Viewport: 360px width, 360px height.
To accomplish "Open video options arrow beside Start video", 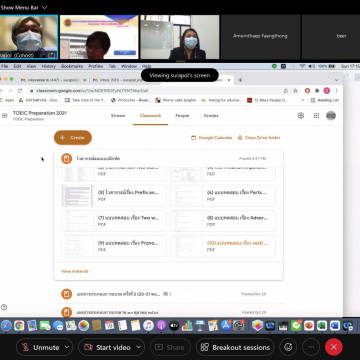I will tap(139, 347).
